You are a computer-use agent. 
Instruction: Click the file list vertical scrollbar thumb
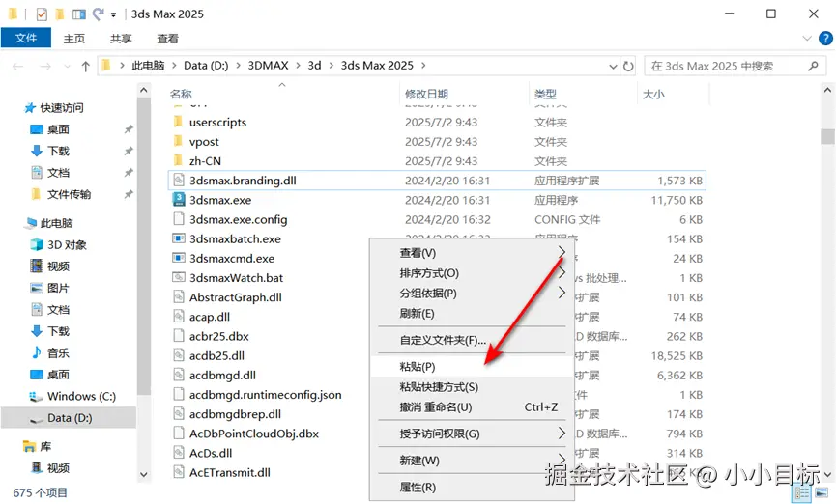(827, 136)
